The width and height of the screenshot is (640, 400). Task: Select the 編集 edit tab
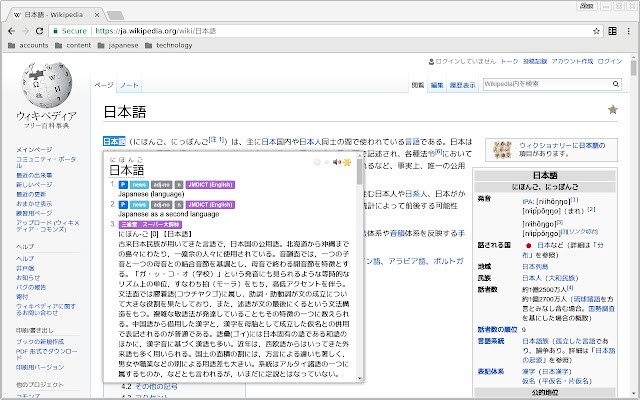tap(437, 85)
